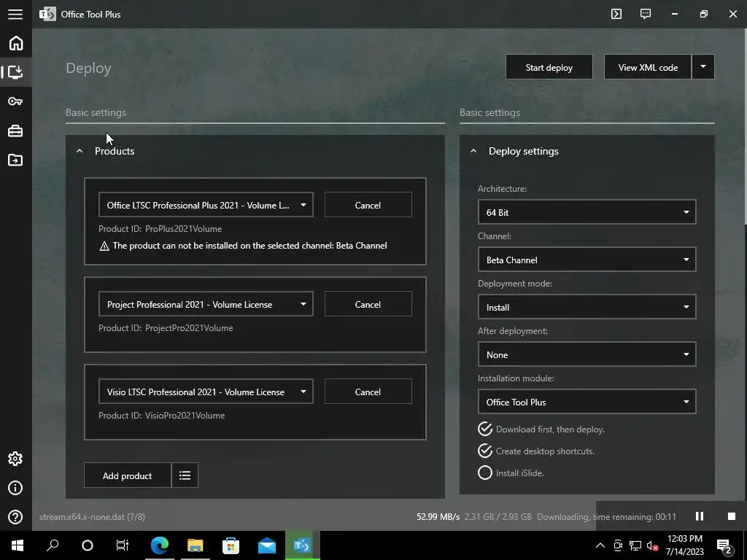Open the Installation module dropdown
Image resolution: width=747 pixels, height=560 pixels.
[587, 402]
